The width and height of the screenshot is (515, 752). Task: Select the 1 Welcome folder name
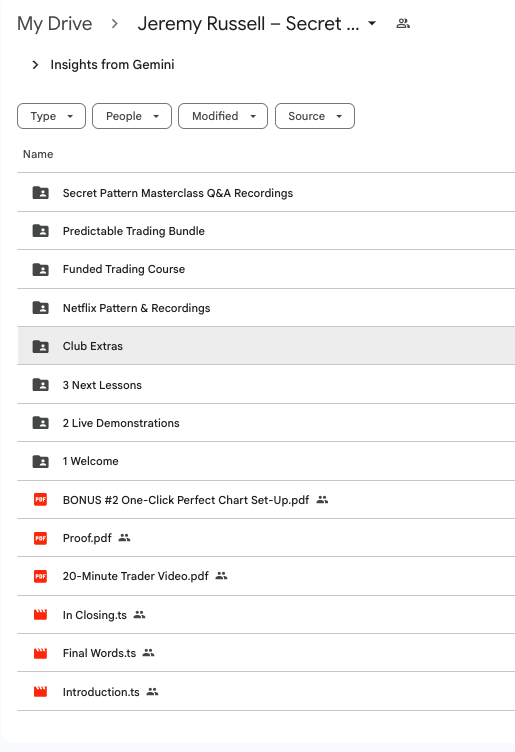click(x=91, y=461)
